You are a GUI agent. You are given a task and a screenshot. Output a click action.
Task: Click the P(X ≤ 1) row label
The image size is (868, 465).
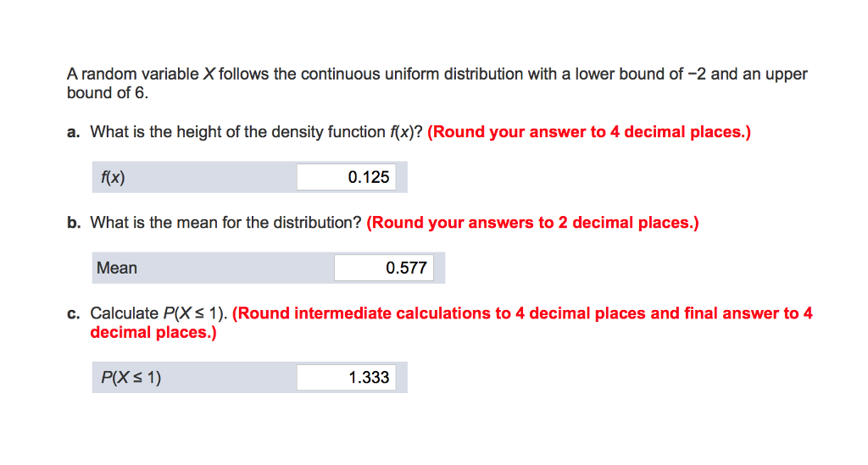click(x=131, y=377)
